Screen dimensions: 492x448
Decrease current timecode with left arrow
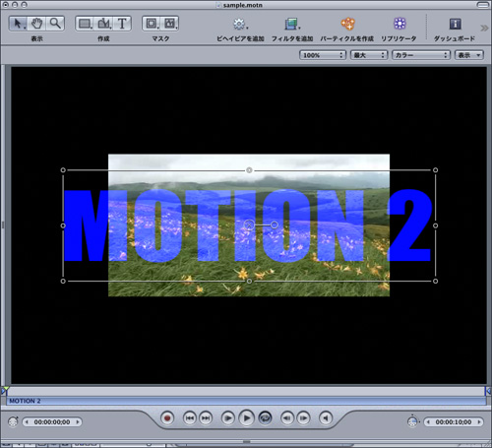[x=27, y=422]
